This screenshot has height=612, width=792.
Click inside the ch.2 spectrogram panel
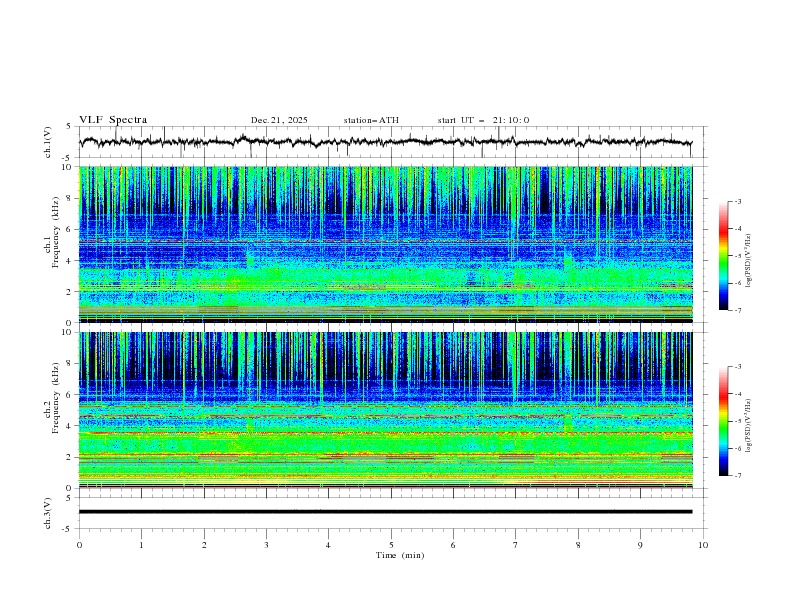click(385, 410)
